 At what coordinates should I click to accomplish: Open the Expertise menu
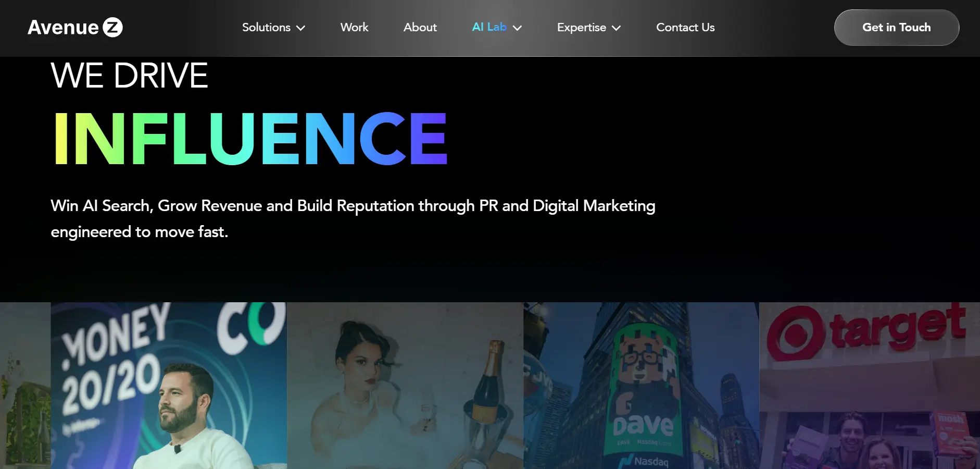(x=582, y=28)
